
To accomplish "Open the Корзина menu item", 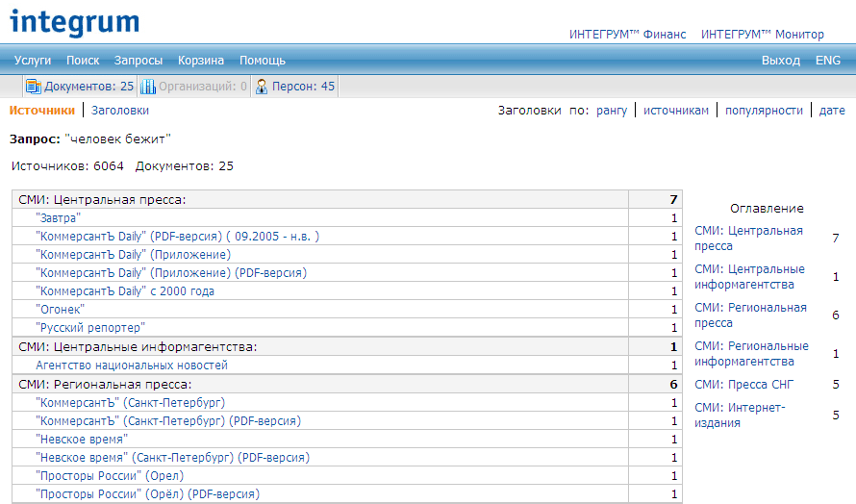I will click(x=201, y=60).
